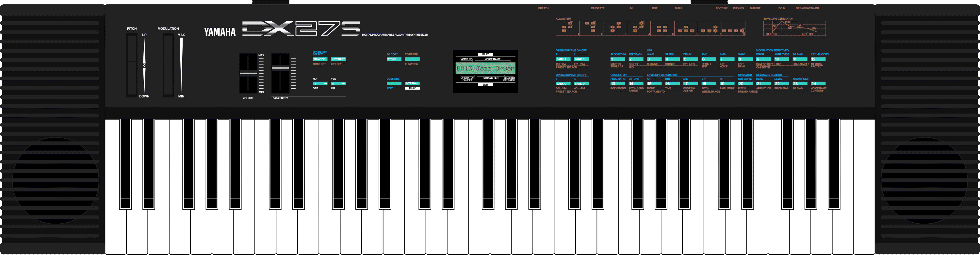Viewport: 980px width, 255px height.
Task: Click button 14 Detune
Action: point(636,84)
